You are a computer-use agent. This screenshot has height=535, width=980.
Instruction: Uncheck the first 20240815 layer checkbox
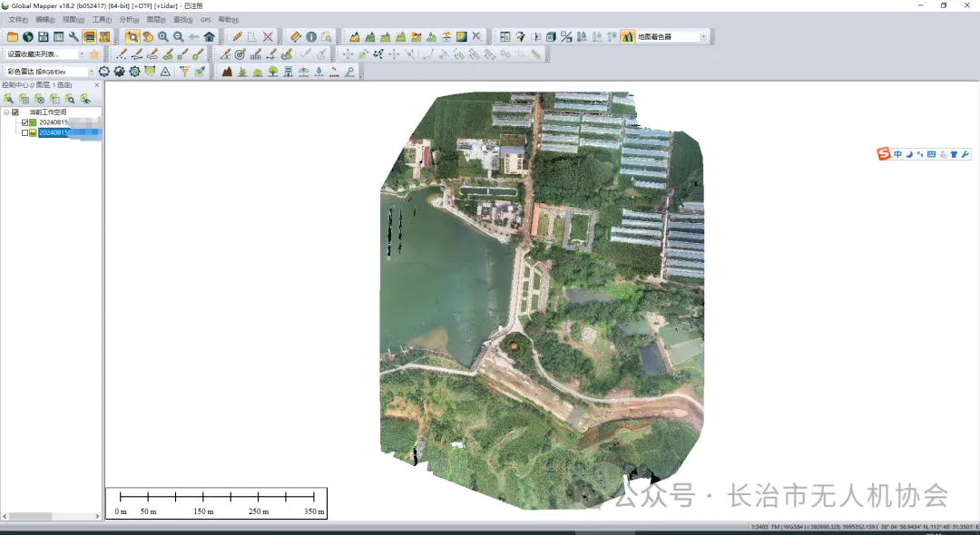coord(25,123)
